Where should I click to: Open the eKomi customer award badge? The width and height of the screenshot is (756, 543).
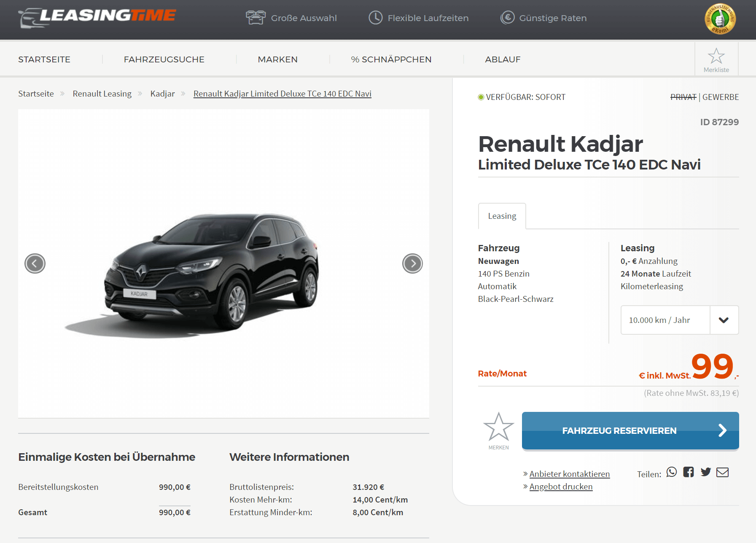720,19
